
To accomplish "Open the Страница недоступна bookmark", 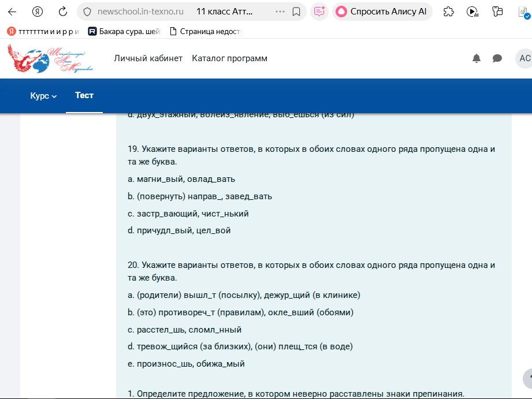I will tap(206, 32).
